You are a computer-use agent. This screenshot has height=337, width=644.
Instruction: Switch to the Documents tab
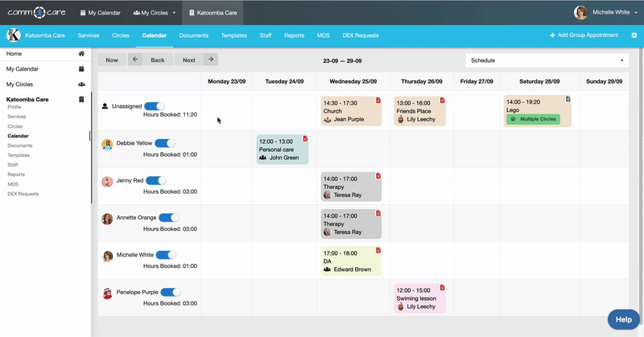193,35
